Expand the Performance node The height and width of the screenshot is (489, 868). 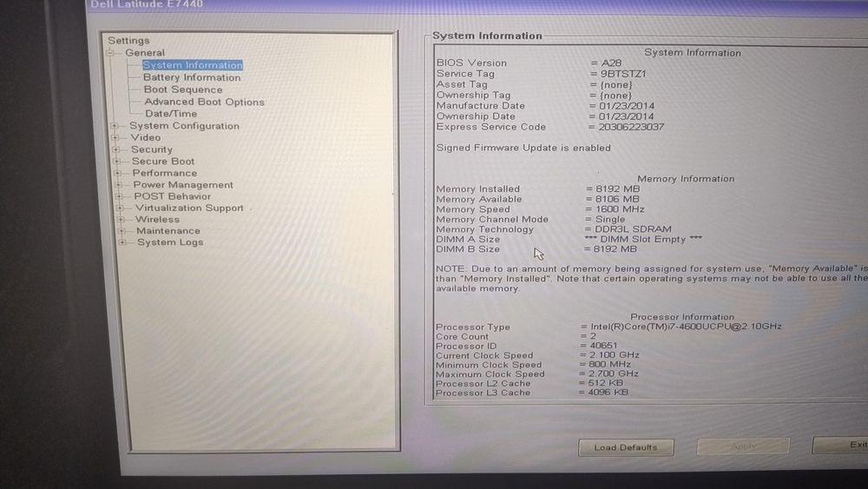pos(117,174)
